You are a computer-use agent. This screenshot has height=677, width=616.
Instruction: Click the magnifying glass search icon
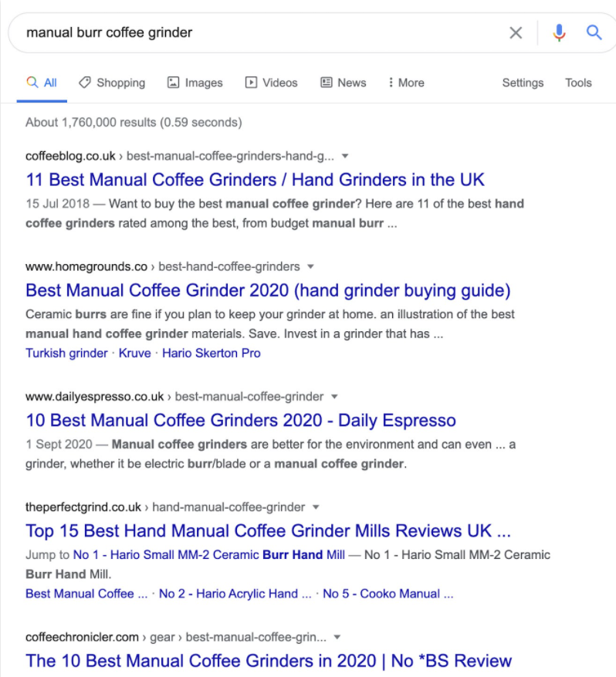[x=594, y=32]
